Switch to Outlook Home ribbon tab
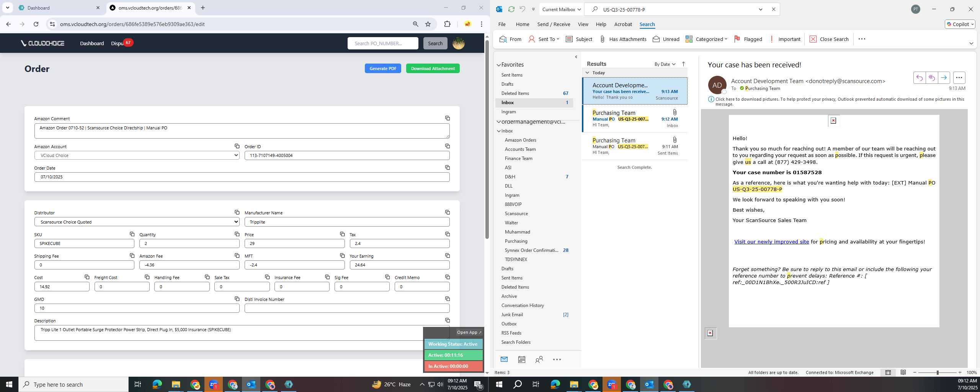This screenshot has width=980, height=392. [x=523, y=24]
